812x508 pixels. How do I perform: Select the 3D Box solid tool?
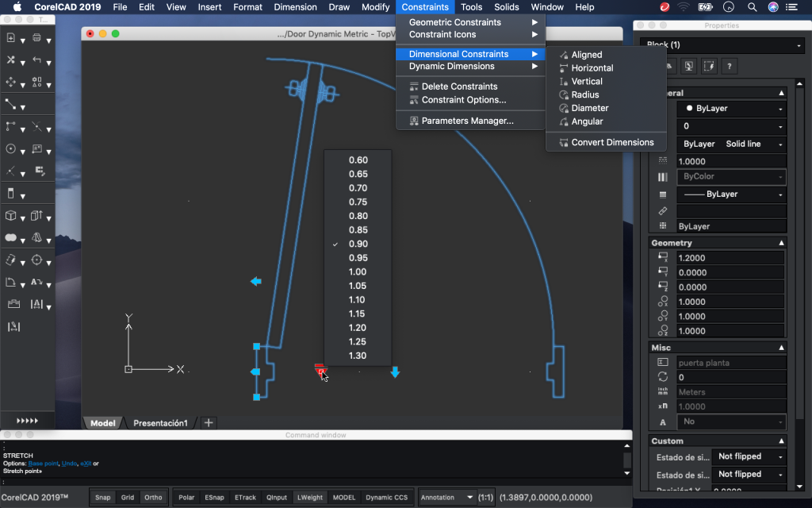[10, 216]
